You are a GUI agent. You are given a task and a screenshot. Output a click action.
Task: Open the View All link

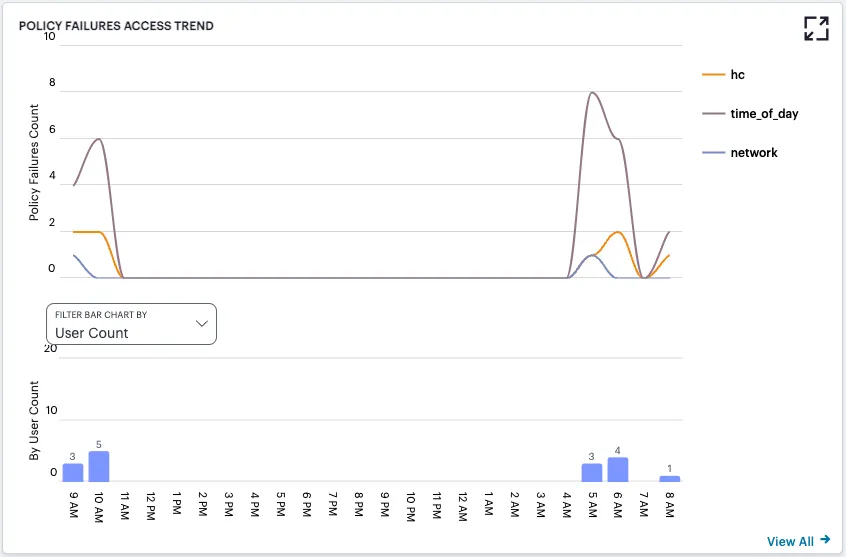click(x=798, y=541)
